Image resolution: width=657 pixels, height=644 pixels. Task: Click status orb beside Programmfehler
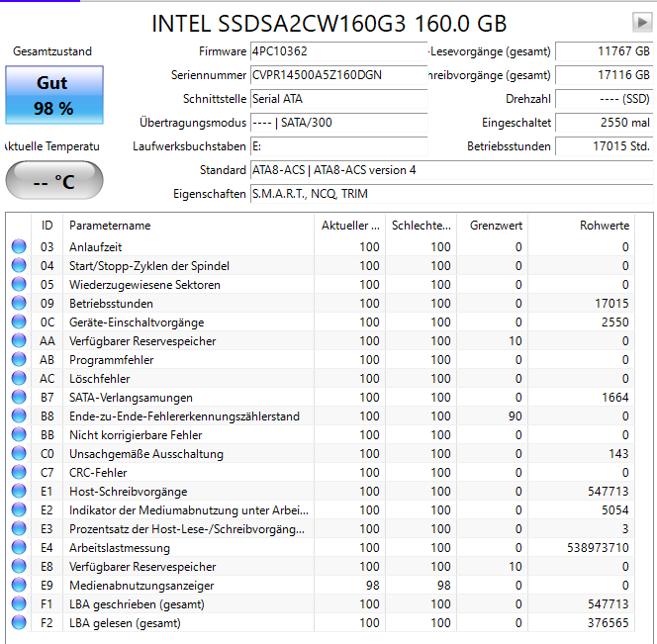tap(19, 360)
